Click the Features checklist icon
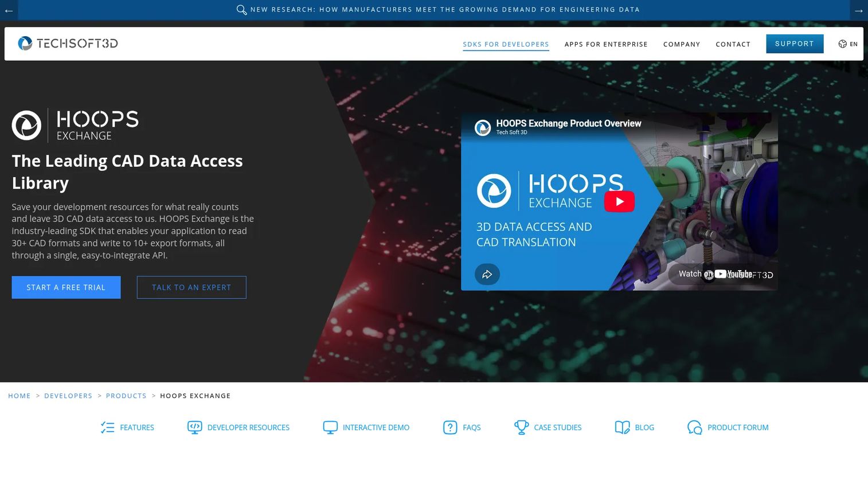This screenshot has width=868, height=488. tap(107, 427)
